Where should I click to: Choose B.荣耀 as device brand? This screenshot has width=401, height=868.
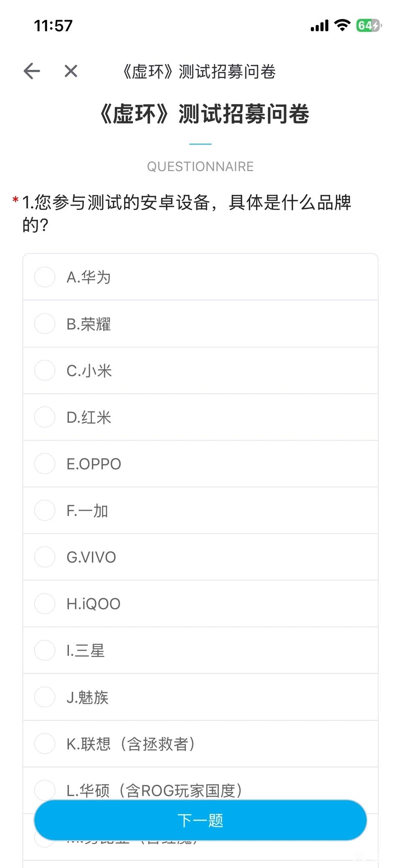(x=45, y=324)
